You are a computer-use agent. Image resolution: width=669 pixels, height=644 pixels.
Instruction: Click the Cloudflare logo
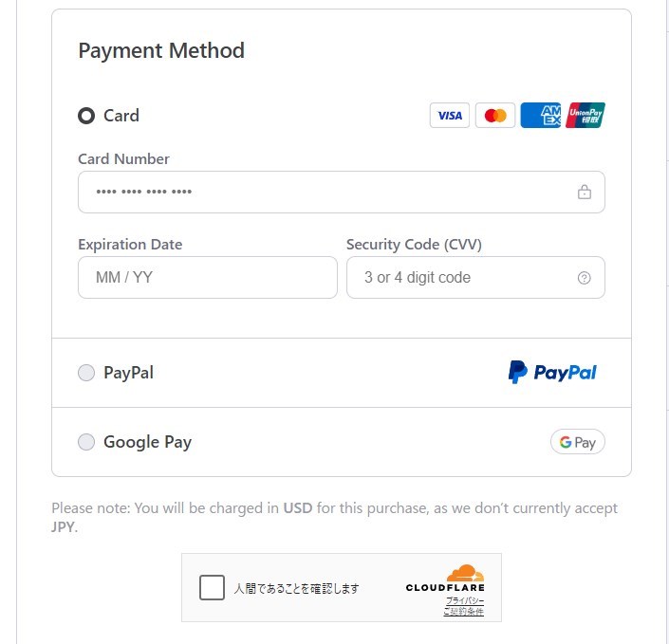(446, 580)
